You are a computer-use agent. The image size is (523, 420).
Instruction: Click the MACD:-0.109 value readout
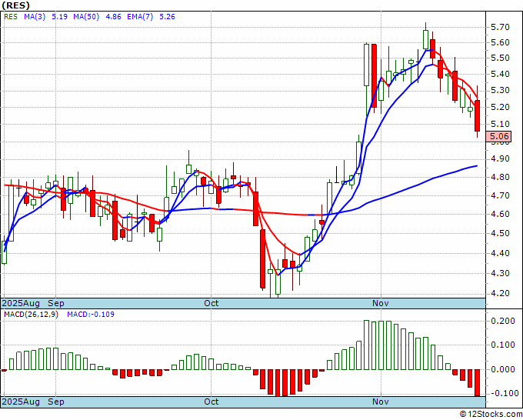(x=91, y=315)
